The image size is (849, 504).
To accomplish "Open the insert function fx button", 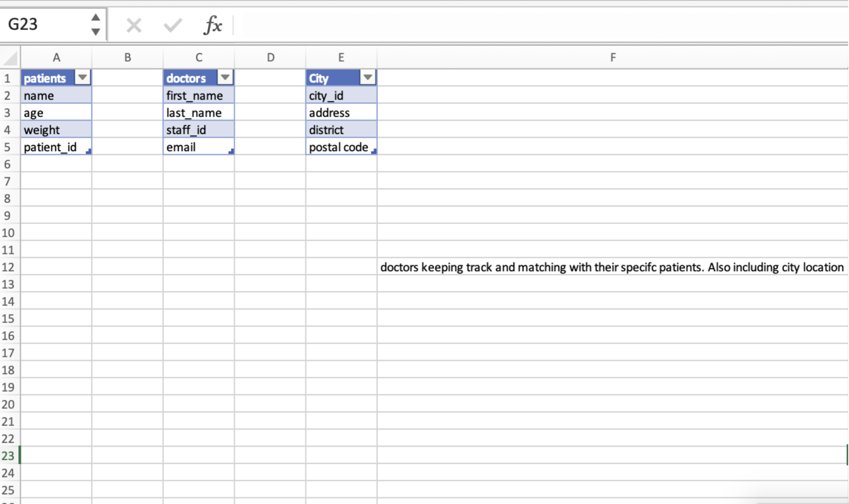I will tap(212, 26).
